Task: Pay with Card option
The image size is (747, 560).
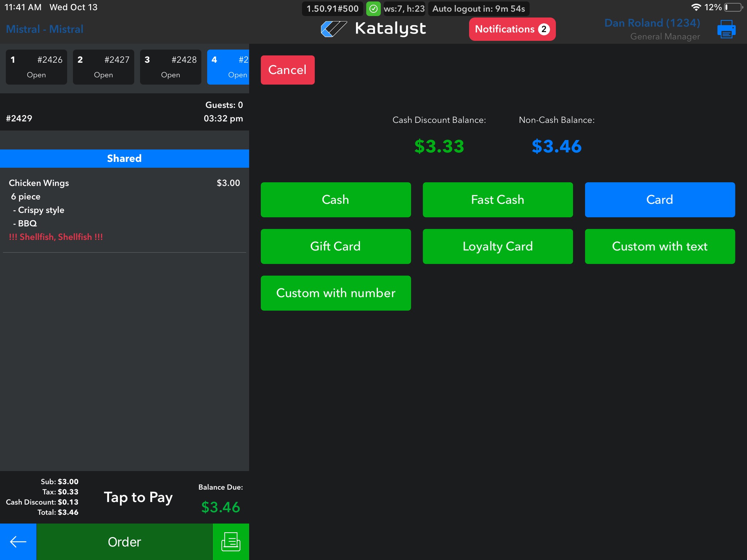Action: point(659,200)
